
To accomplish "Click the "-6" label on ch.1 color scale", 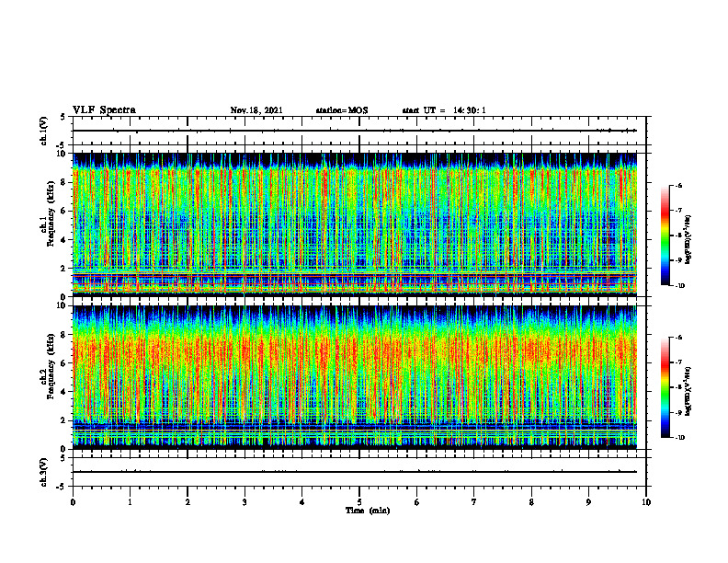I will (x=679, y=185).
